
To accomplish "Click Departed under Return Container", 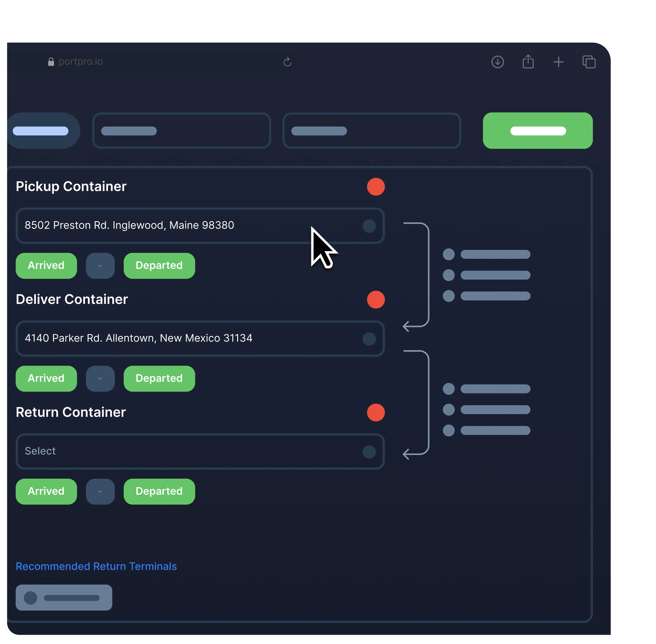I will pos(159,491).
